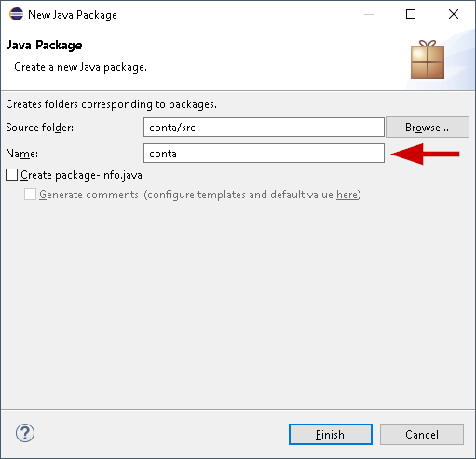The height and width of the screenshot is (459, 476).
Task: Click the 'Source folder:' label
Action: (x=40, y=128)
